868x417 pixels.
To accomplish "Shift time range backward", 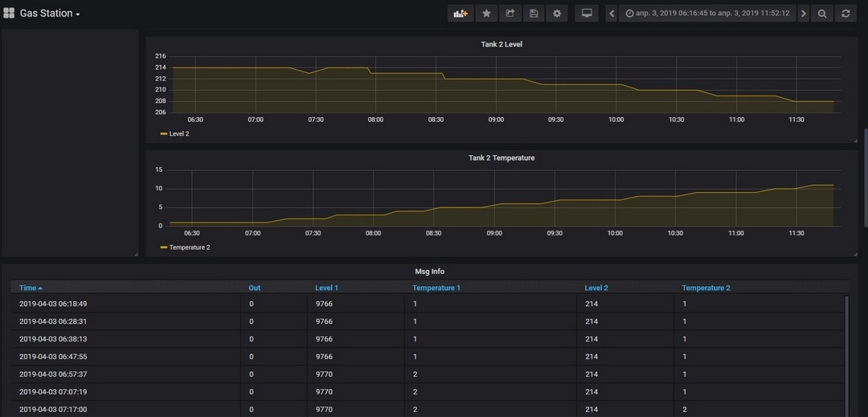I will pos(611,14).
